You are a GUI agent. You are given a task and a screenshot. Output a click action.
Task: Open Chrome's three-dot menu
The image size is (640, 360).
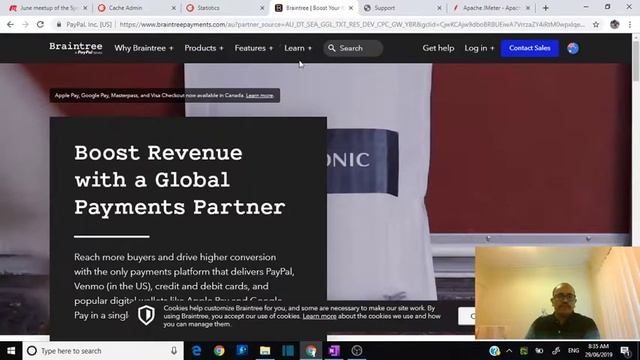630,24
